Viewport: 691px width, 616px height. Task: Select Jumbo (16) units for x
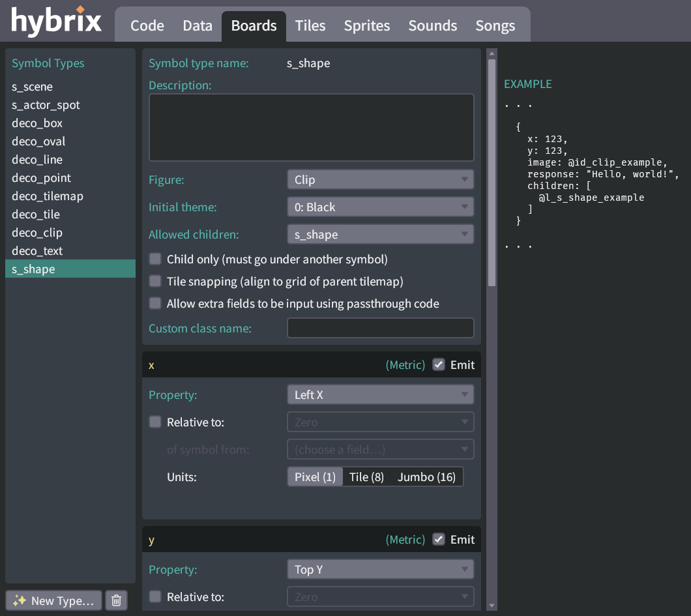tap(427, 477)
